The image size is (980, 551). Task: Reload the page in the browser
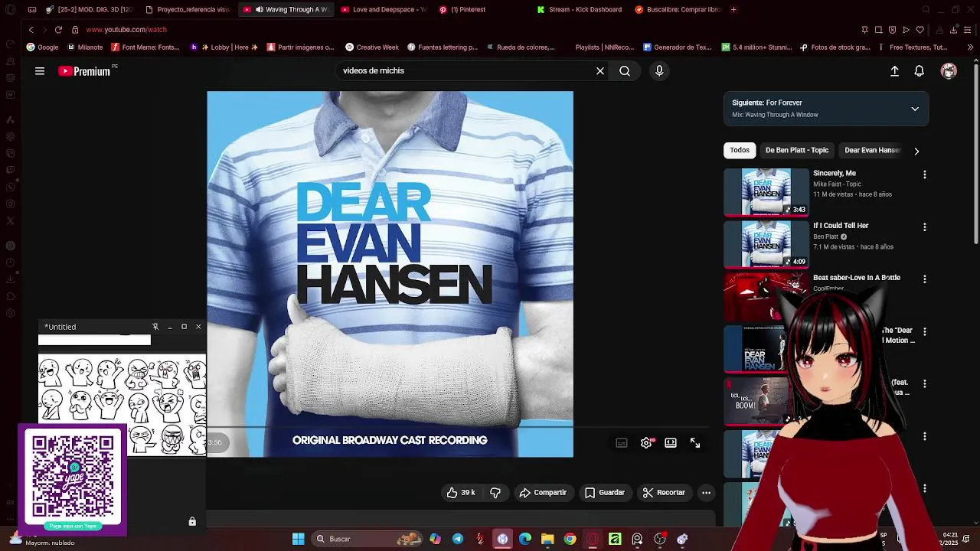point(58,30)
